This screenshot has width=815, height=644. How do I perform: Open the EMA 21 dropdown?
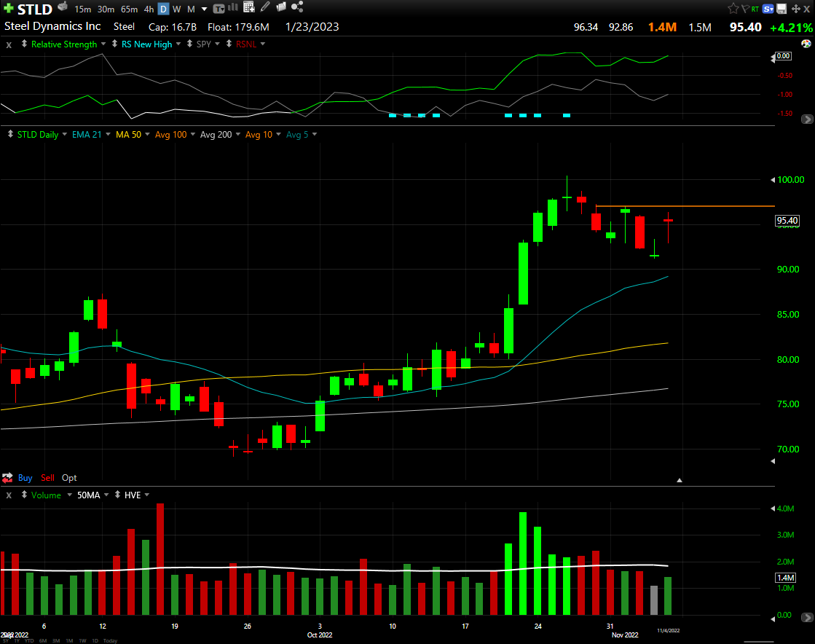108,135
